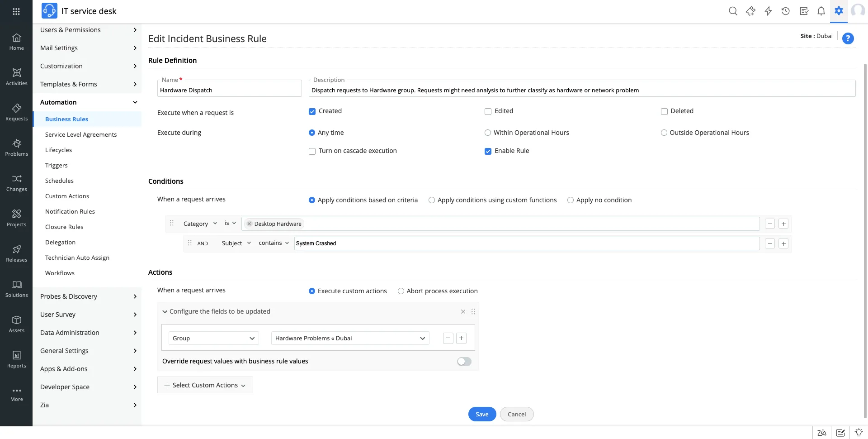Open the tasks notes icon in header
Screen dimensions: 868x439
pos(804,11)
